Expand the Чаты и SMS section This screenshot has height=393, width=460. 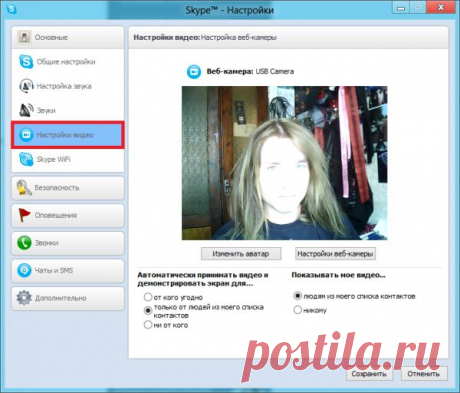pyautogui.click(x=68, y=271)
